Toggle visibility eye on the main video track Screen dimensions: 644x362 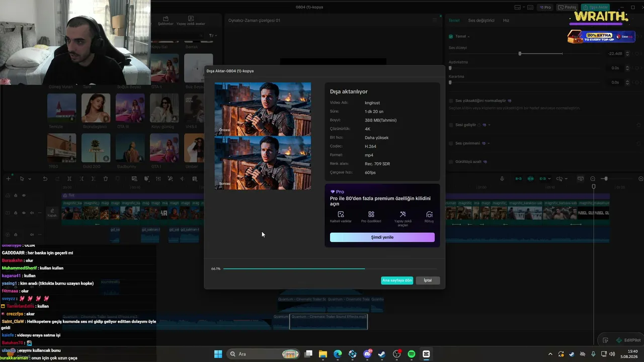pos(24,213)
